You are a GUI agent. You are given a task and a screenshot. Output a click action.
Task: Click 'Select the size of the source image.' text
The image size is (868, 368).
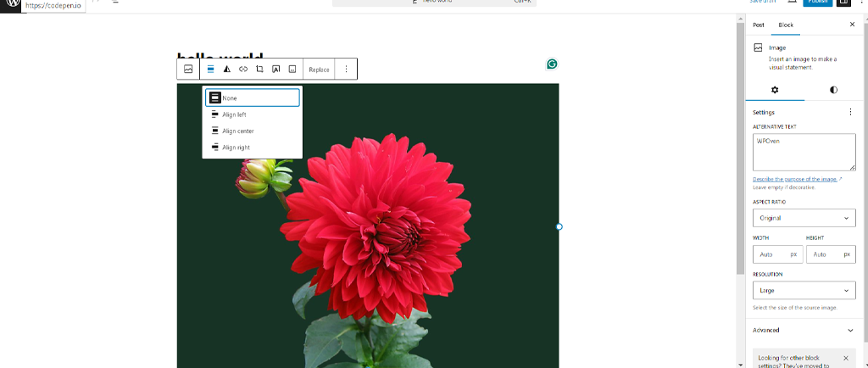pyautogui.click(x=795, y=308)
